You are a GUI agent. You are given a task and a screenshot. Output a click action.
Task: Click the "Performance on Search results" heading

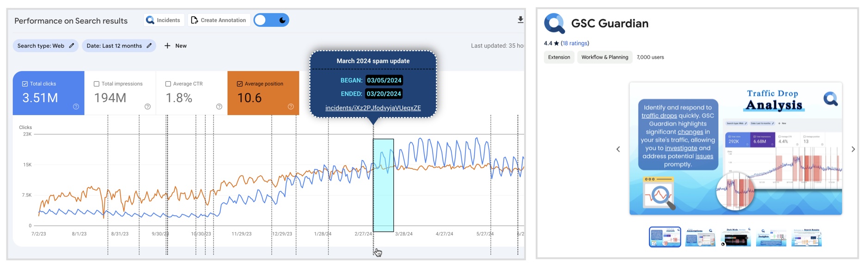tap(71, 21)
